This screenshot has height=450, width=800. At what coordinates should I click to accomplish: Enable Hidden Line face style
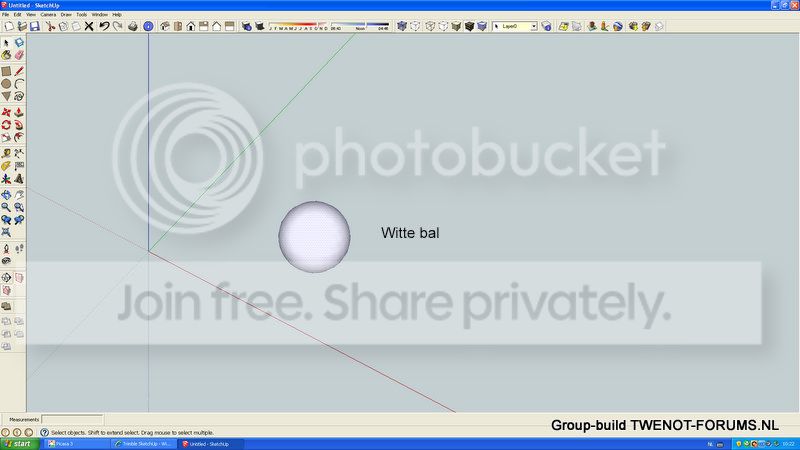[x=443, y=26]
